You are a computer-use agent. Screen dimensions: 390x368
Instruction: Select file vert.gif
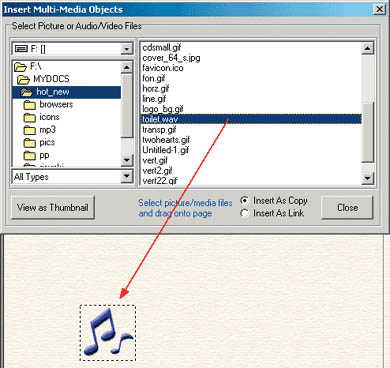pos(155,161)
